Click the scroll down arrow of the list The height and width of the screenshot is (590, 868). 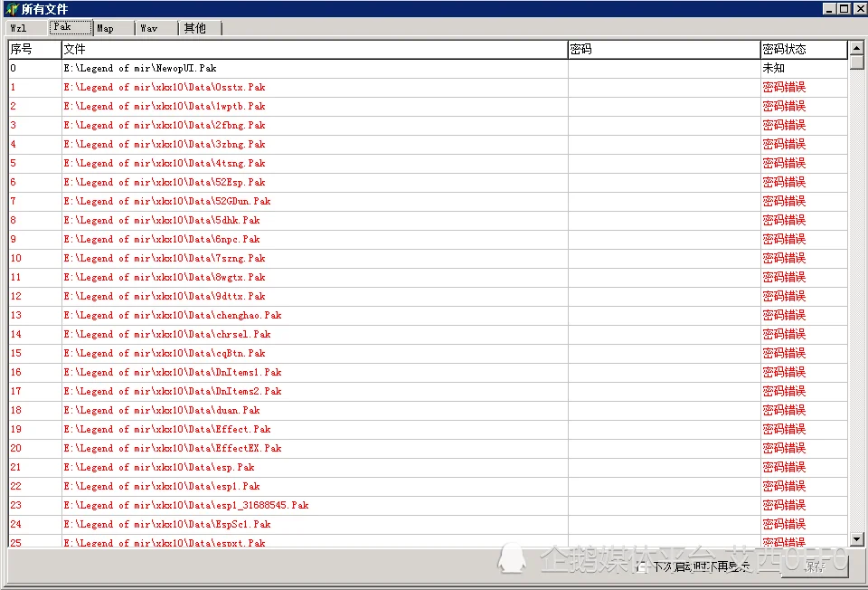856,539
